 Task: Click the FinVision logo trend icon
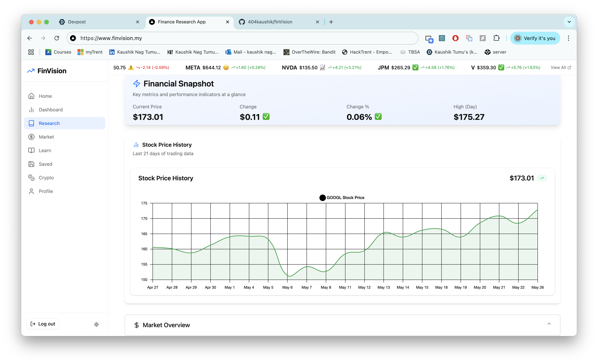click(x=31, y=71)
